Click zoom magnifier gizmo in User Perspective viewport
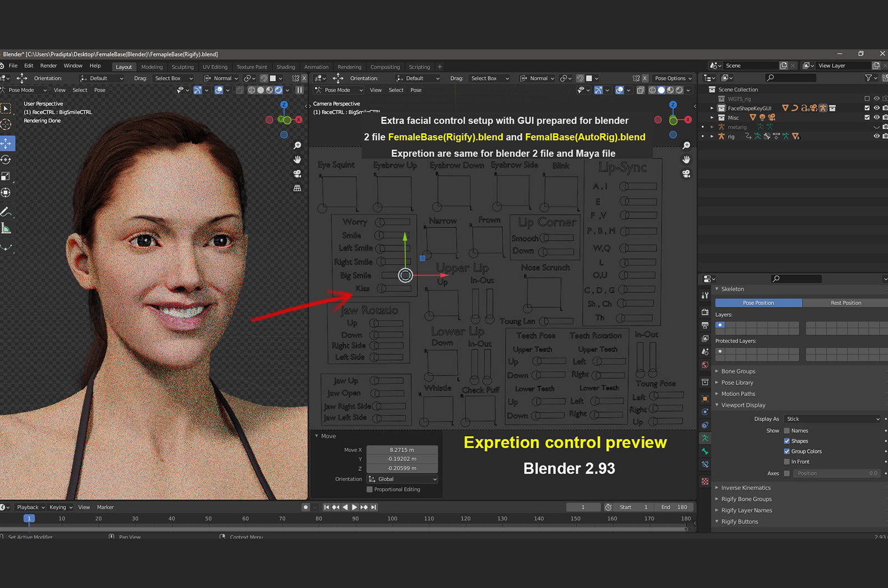The height and width of the screenshot is (588, 888). (297, 145)
